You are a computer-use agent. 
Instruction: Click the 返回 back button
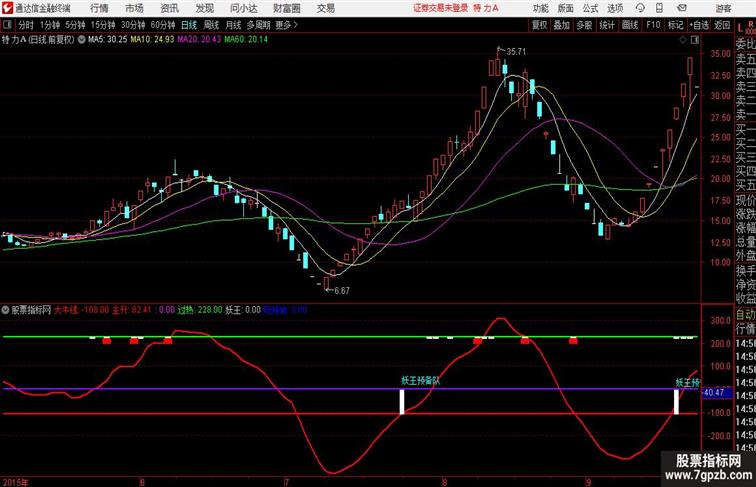[722, 25]
